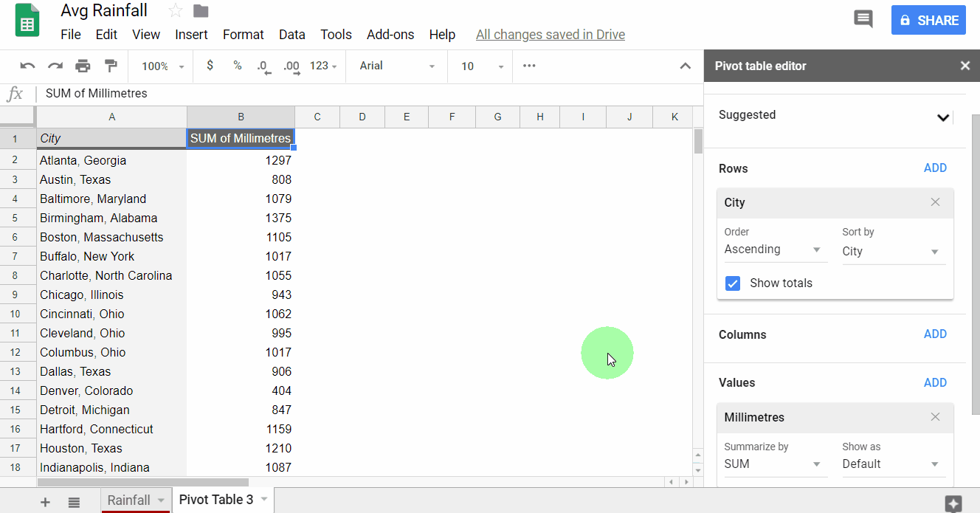The width and height of the screenshot is (980, 513).
Task: Open the Summarize by SUM dropdown
Action: tap(776, 464)
